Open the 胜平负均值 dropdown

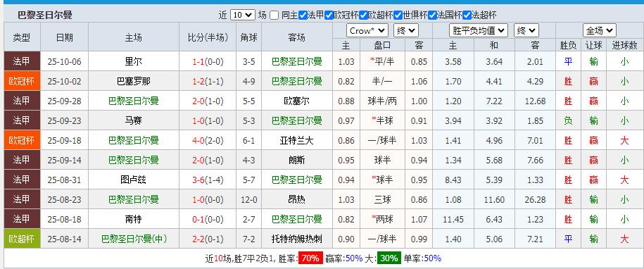[479, 30]
